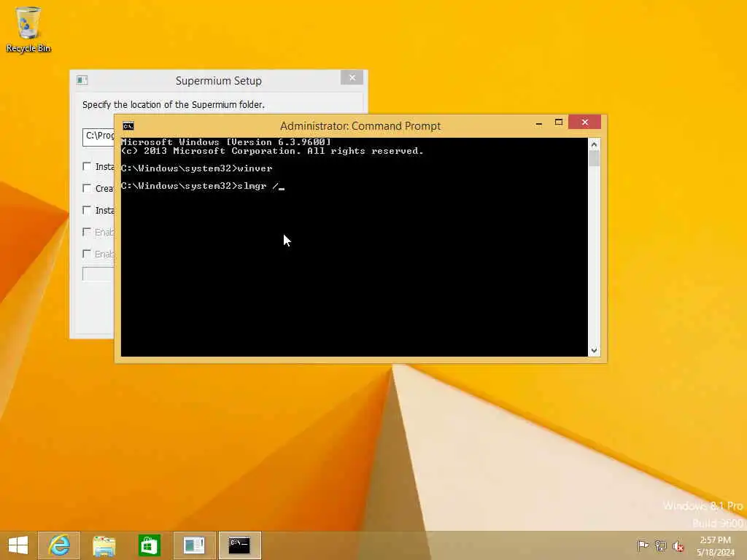Open File Explorer from the taskbar
This screenshot has width=747, height=560.
click(x=104, y=545)
